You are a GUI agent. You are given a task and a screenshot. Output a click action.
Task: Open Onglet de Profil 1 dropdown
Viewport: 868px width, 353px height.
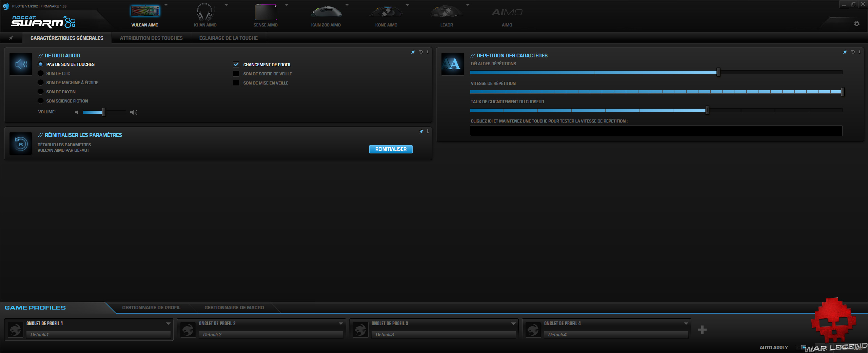168,323
